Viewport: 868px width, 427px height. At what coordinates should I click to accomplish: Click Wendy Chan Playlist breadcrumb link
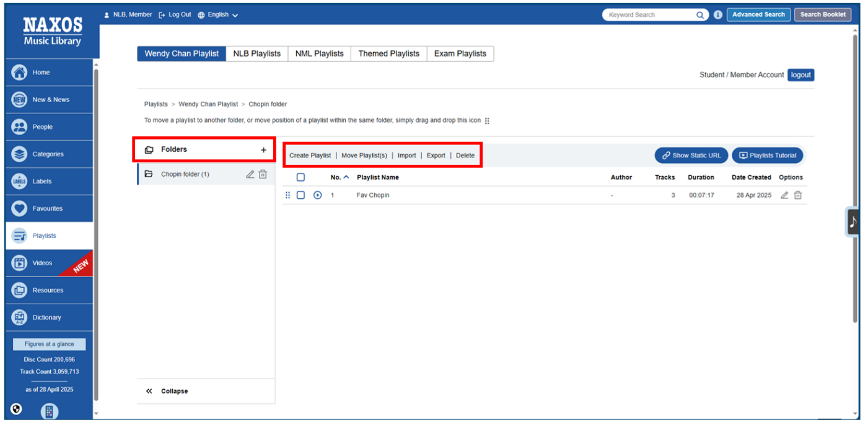point(208,104)
